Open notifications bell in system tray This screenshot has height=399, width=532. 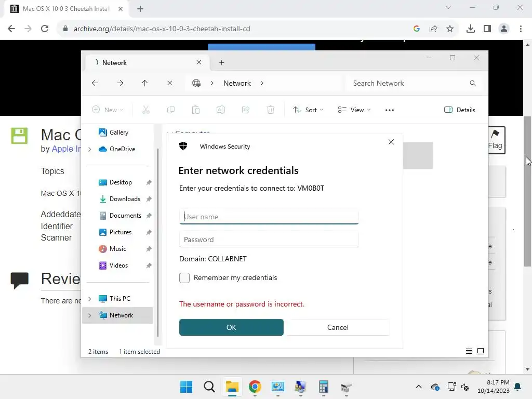(x=518, y=387)
